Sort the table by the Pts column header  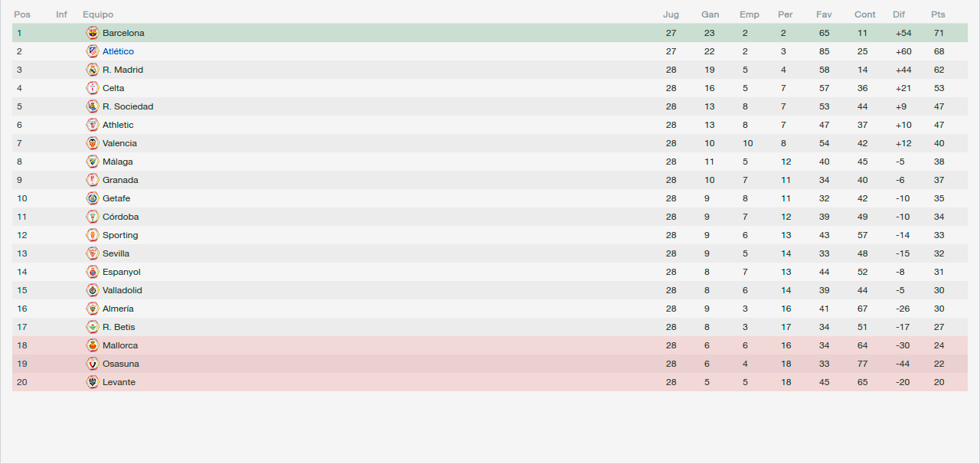pyautogui.click(x=938, y=15)
